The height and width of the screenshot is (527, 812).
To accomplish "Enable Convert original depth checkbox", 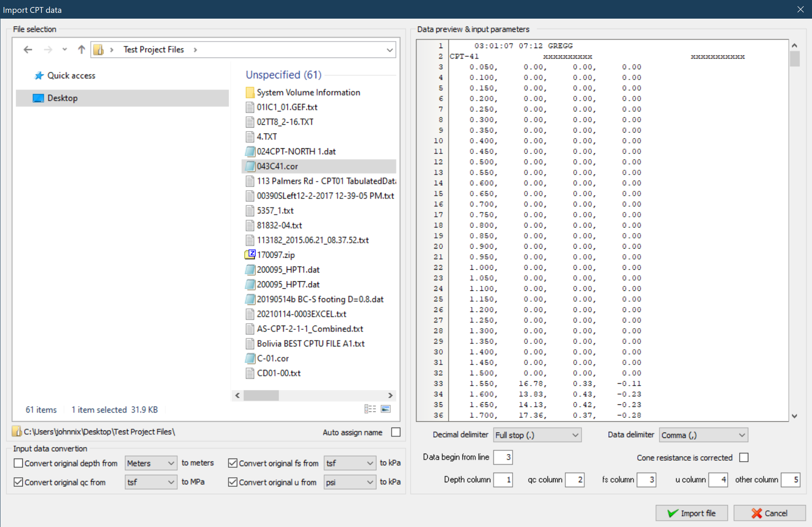I will [18, 463].
